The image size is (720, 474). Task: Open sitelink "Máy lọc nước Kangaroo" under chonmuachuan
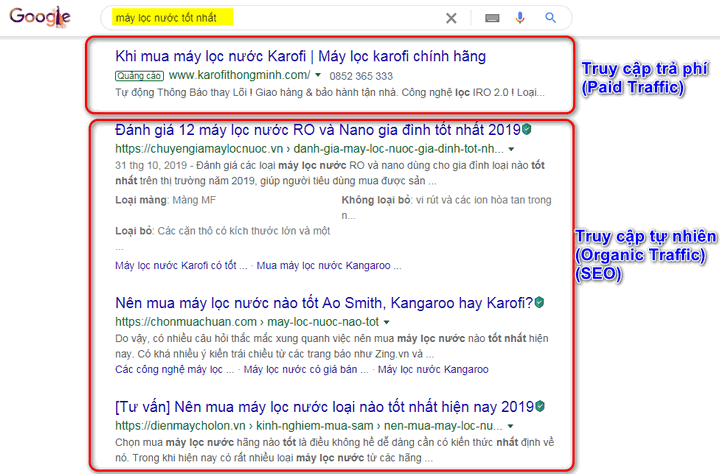tap(433, 369)
